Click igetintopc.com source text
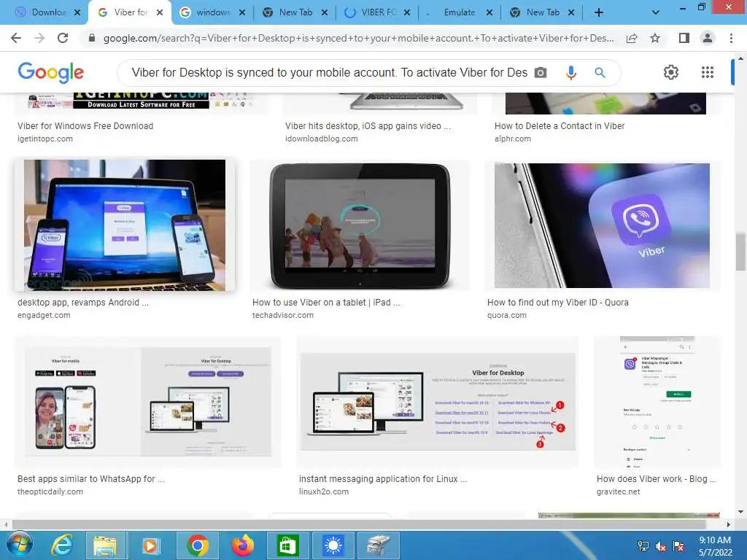 (45, 139)
